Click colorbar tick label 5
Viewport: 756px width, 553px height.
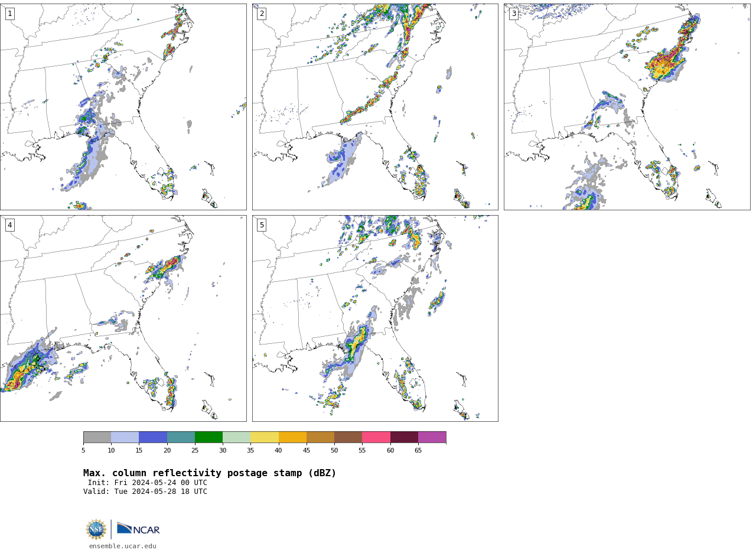(x=83, y=451)
